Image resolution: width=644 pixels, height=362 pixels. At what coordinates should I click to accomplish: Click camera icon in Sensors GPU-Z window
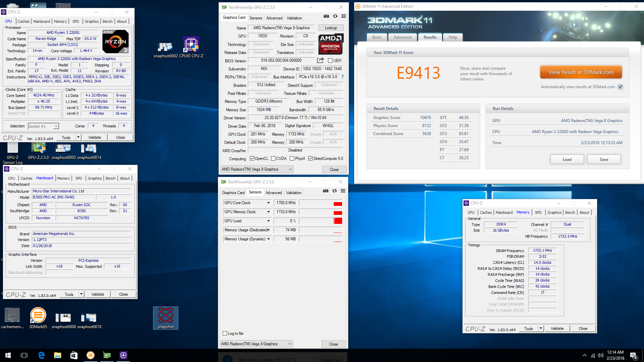point(325,191)
